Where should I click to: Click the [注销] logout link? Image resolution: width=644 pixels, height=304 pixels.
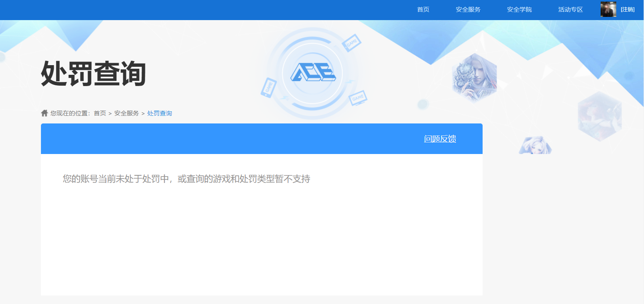click(x=628, y=10)
